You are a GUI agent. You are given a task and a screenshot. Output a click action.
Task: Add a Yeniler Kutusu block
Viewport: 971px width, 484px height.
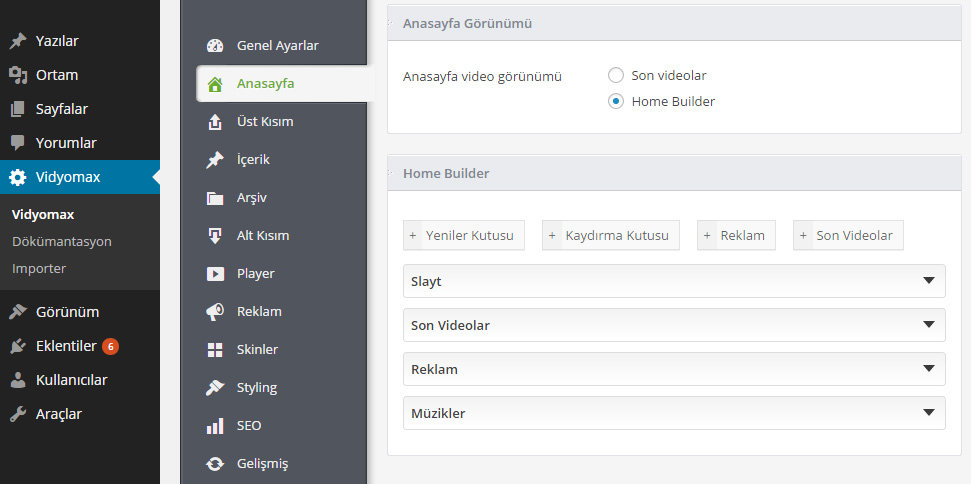pos(464,235)
